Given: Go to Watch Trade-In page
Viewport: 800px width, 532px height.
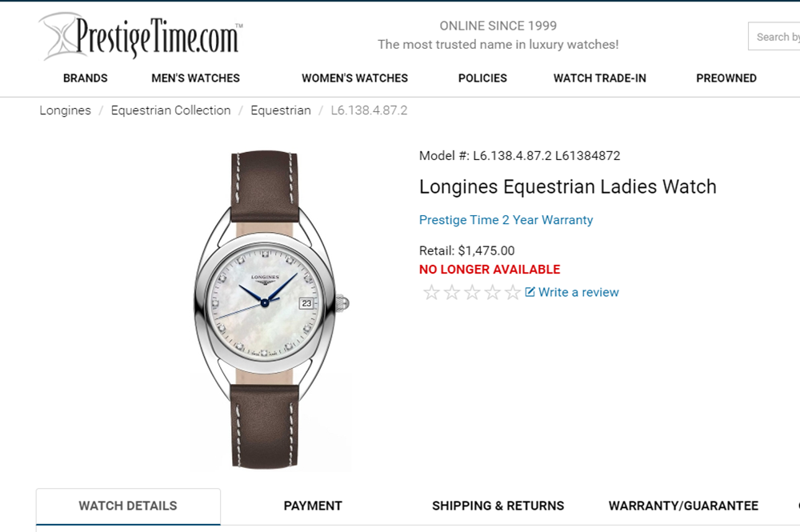Looking at the screenshot, I should click(x=600, y=78).
